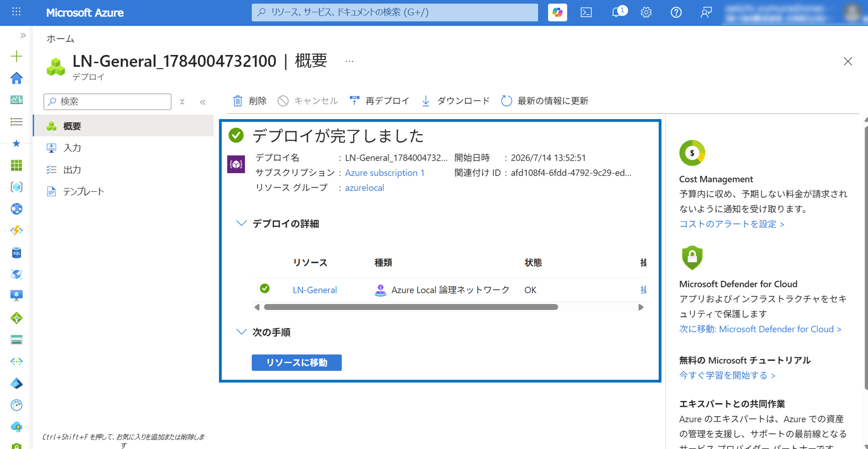Open Virtual networks icon in sidebar

pyautogui.click(x=16, y=361)
